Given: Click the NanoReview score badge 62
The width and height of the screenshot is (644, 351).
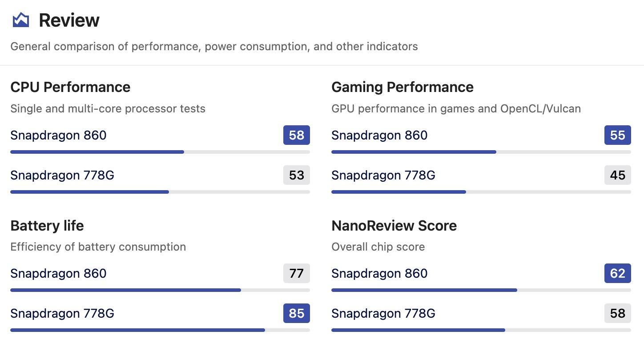Looking at the screenshot, I should pos(617,273).
